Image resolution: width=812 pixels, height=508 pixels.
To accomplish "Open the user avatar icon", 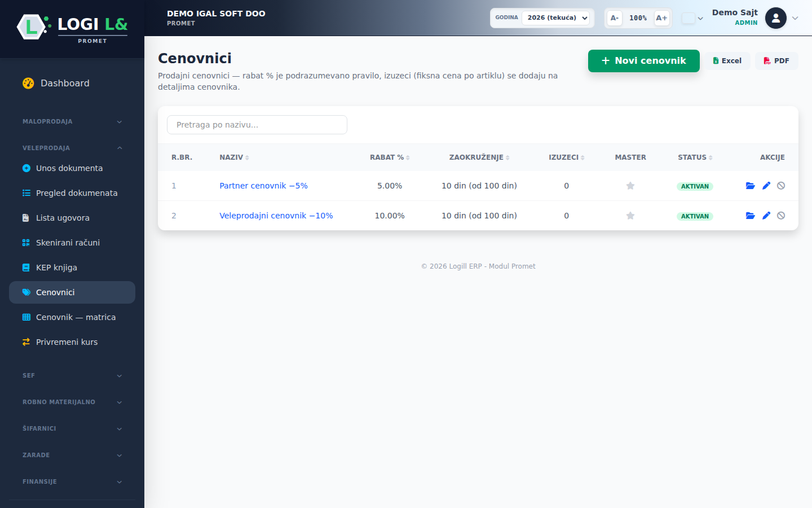I will pyautogui.click(x=776, y=18).
